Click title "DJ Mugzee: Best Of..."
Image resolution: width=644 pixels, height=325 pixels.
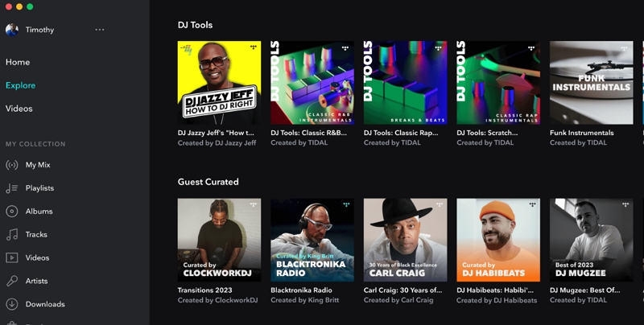pyautogui.click(x=585, y=290)
